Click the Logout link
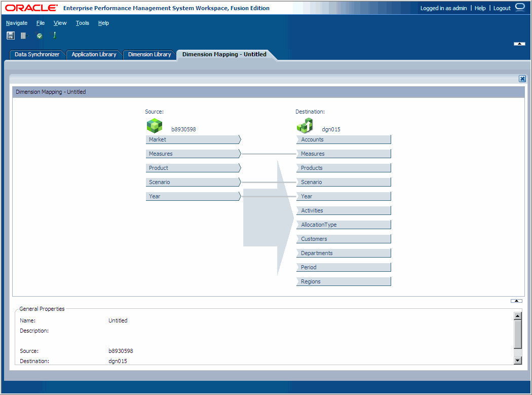 point(502,8)
